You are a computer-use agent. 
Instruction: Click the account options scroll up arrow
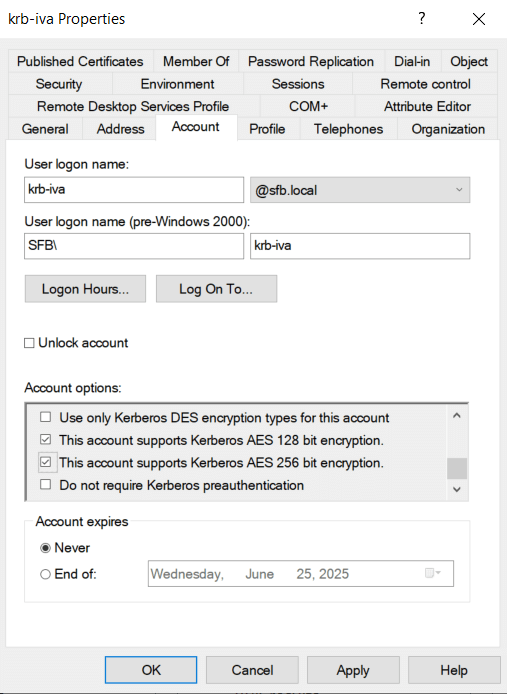point(457,416)
